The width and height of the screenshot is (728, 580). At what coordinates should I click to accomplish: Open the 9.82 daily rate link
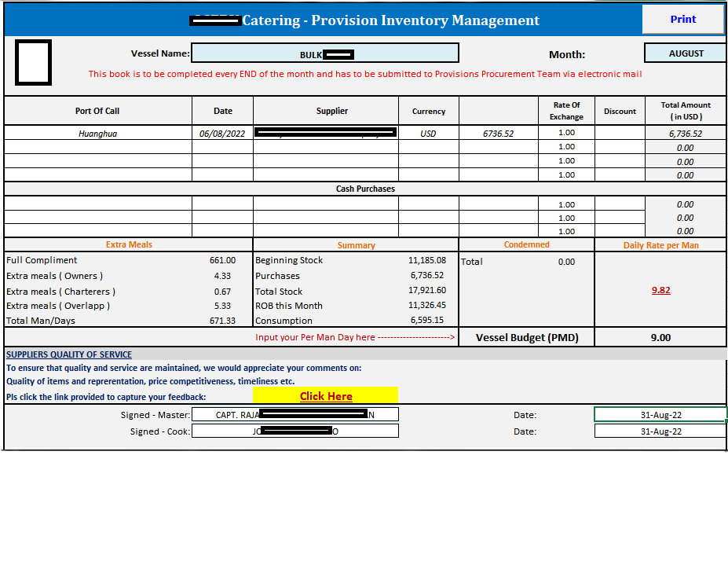(660, 290)
